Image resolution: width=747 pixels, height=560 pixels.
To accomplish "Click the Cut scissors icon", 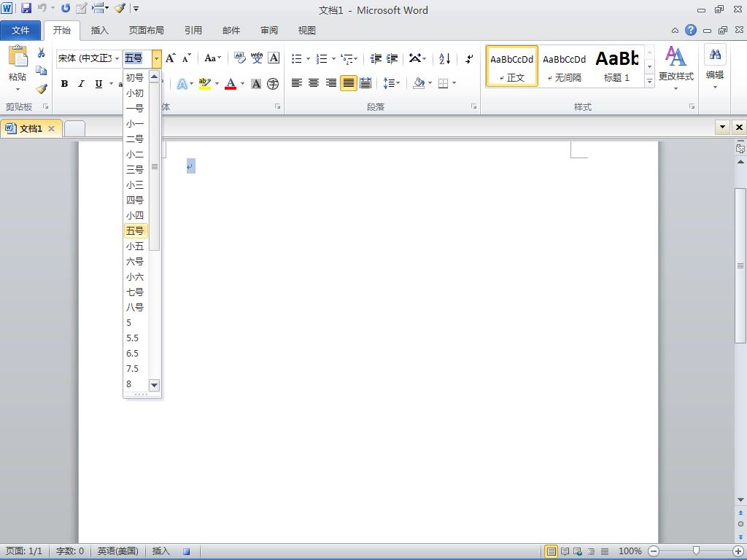I will click(42, 52).
